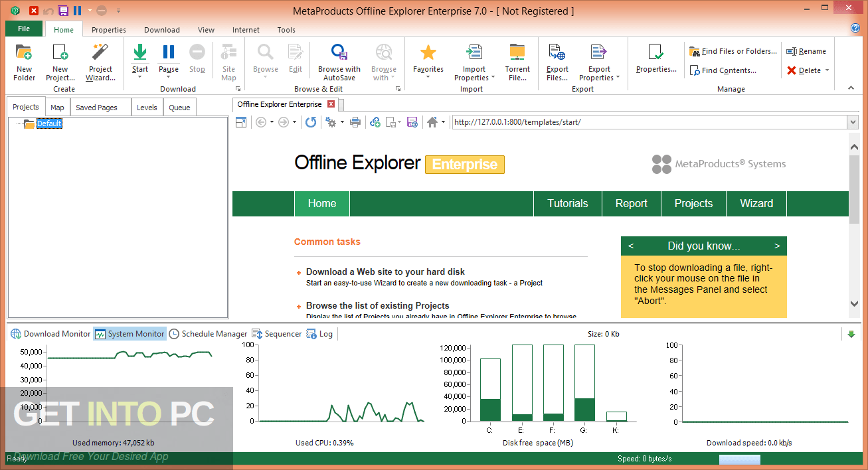Viewport: 868px width, 470px height.
Task: Open the Help question mark icon
Action: pyautogui.click(x=855, y=28)
